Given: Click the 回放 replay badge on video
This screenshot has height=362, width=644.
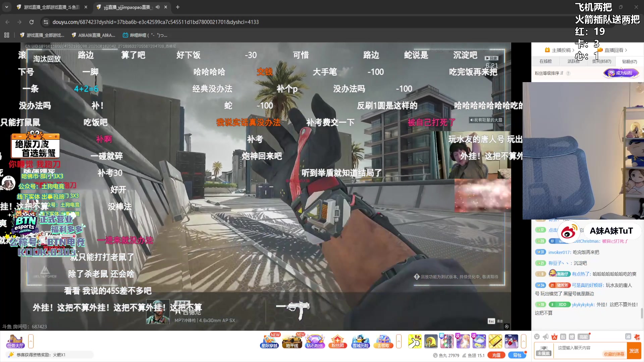Looking at the screenshot, I should click(x=491, y=58).
